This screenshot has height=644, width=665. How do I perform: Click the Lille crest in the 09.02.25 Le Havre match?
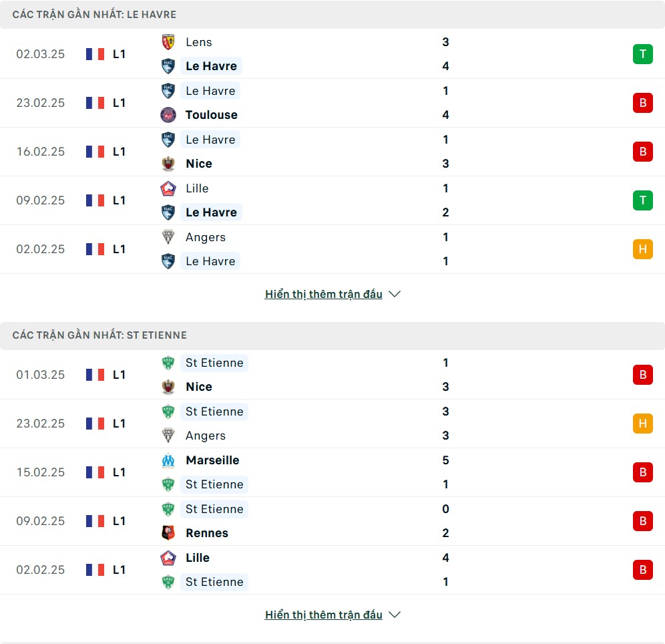[168, 188]
